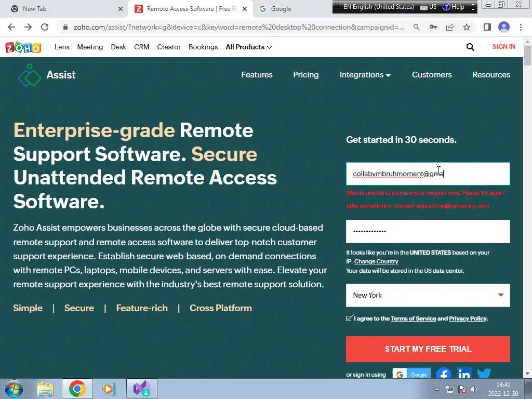Expand the Integrations menu
This screenshot has width=532, height=399.
click(365, 75)
